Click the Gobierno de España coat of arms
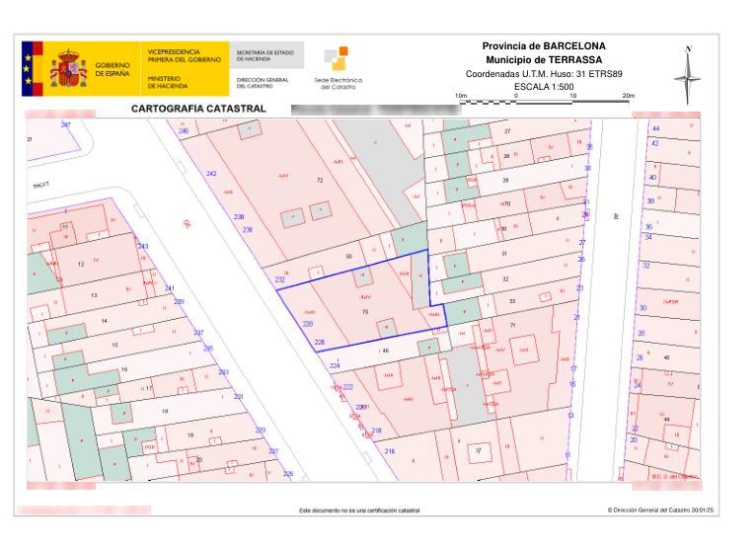 [x=70, y=68]
